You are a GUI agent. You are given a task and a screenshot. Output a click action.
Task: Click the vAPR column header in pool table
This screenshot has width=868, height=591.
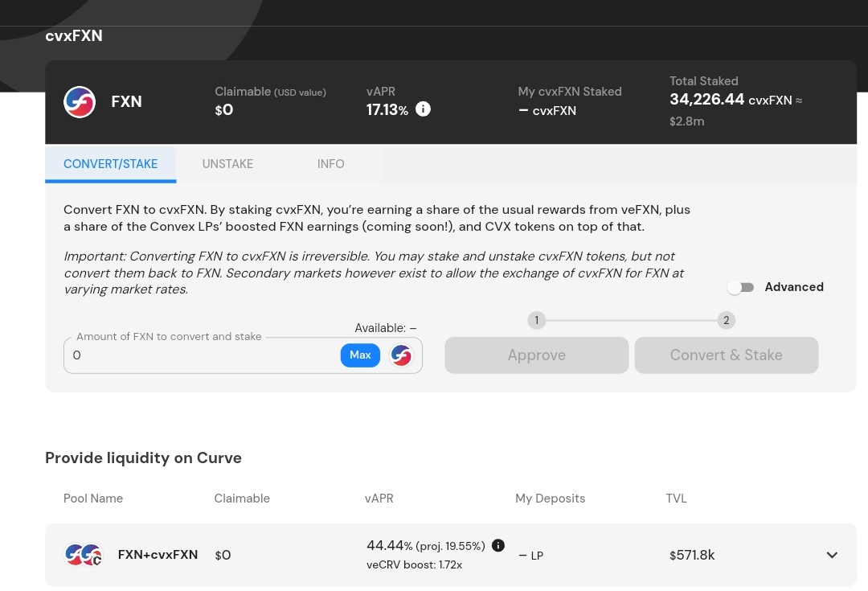coord(379,499)
